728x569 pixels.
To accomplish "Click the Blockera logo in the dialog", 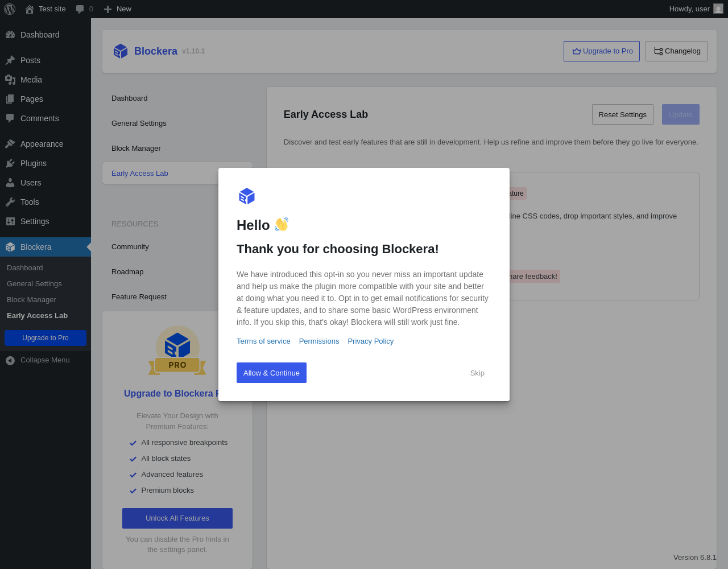I will [x=247, y=196].
